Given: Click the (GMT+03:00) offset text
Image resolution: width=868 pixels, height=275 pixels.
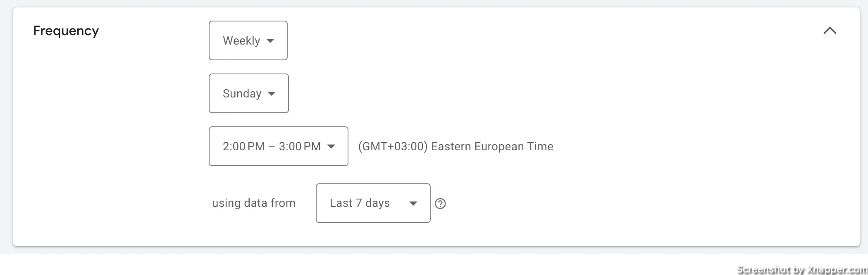Looking at the screenshot, I should [x=393, y=147].
